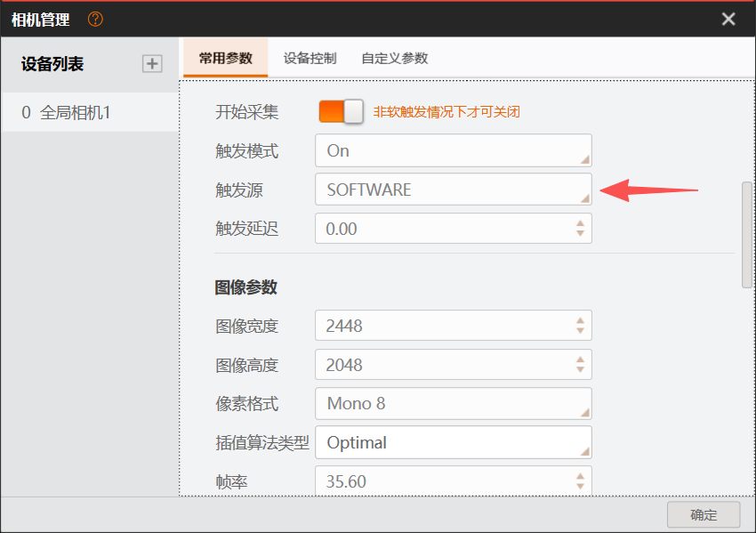Expand the 像素格式 Mono 8 dropdown
The width and height of the screenshot is (756, 533).
click(453, 403)
